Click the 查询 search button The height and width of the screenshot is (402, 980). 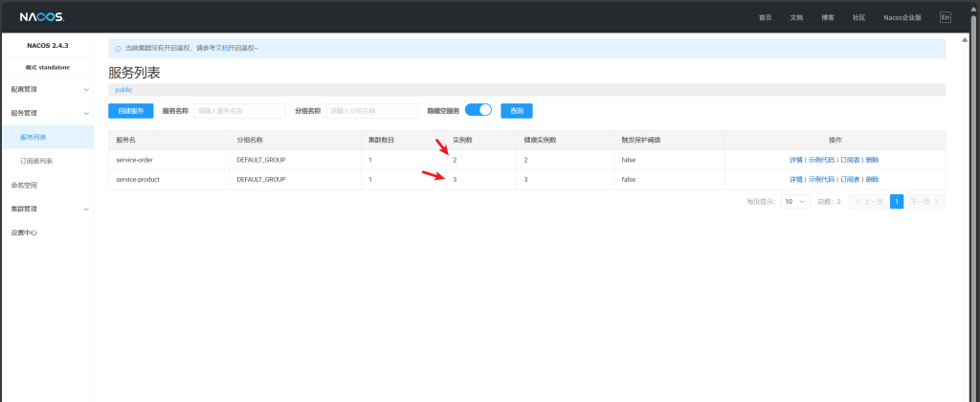tap(517, 111)
